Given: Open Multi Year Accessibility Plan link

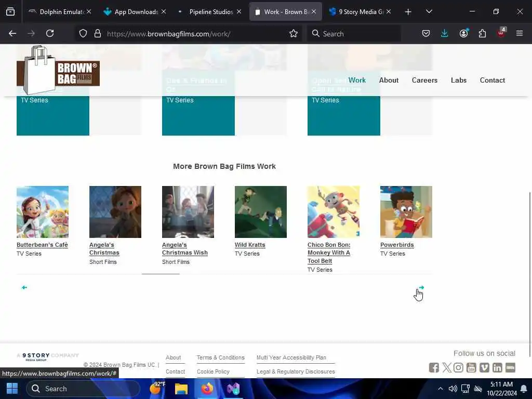Looking at the screenshot, I should [291, 357].
